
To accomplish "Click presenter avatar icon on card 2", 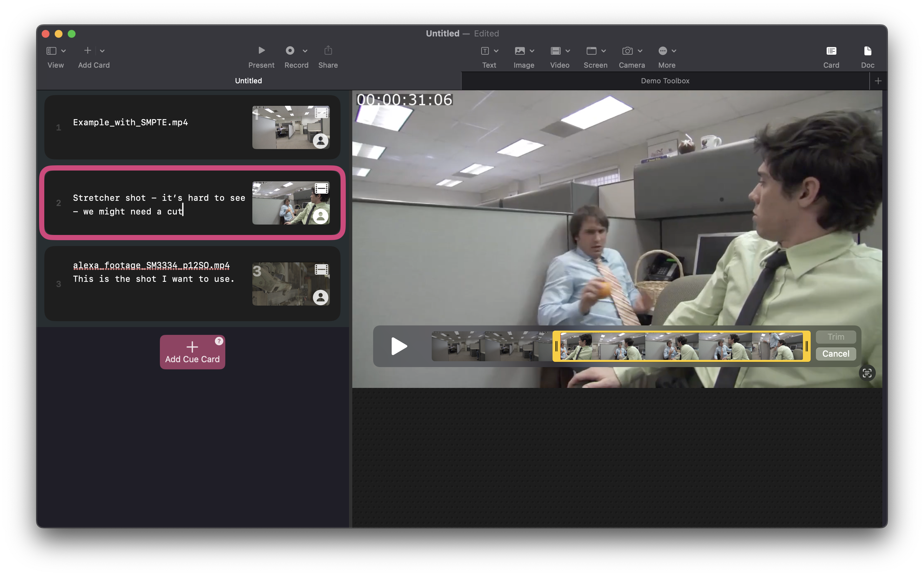I will point(320,216).
